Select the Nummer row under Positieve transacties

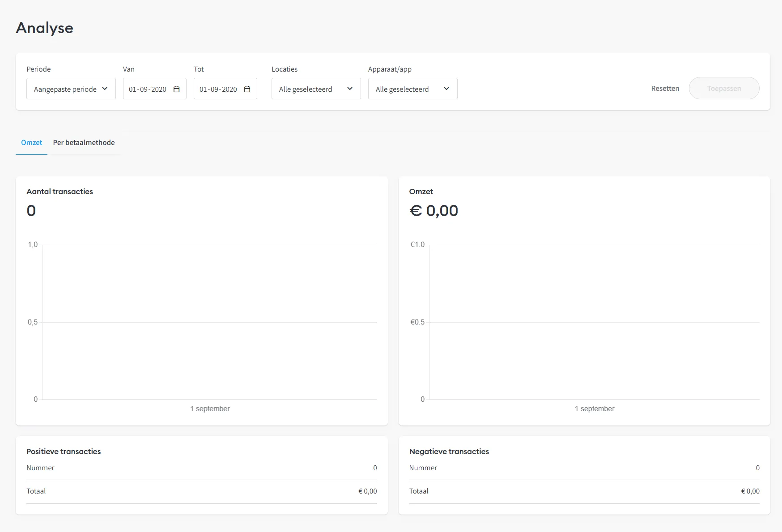point(201,468)
